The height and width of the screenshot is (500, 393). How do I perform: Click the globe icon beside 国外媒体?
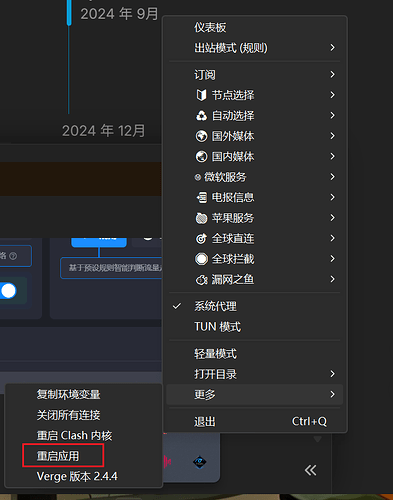[x=201, y=136]
